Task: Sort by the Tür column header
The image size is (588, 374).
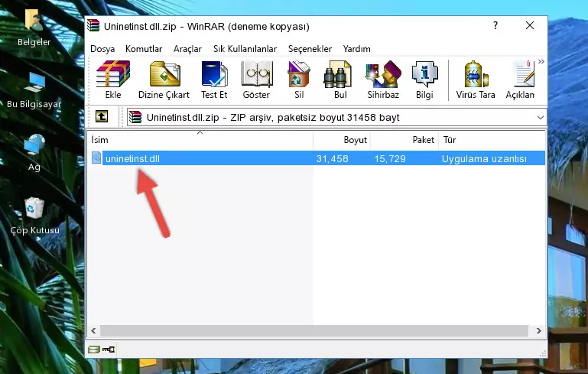Action: click(492, 140)
